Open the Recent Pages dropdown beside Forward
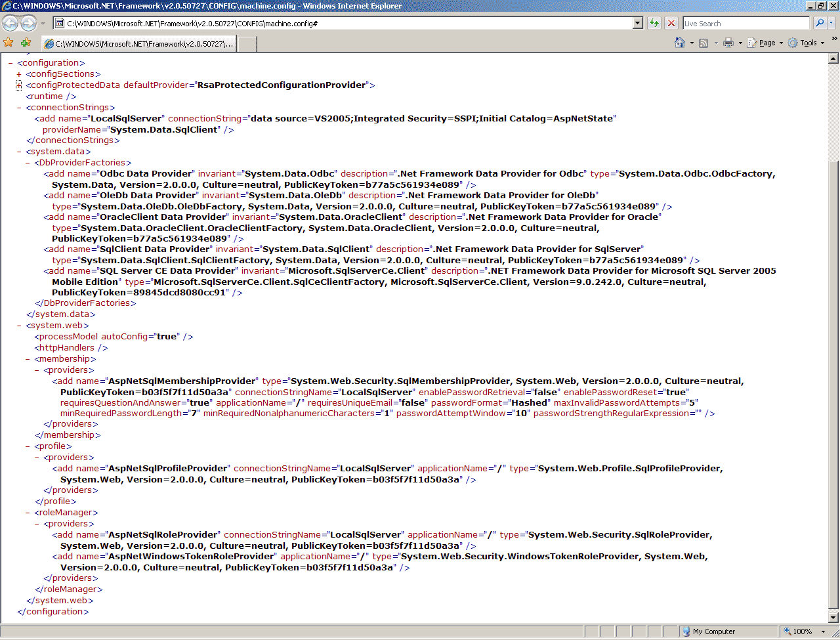This screenshot has width=840, height=640. [x=43, y=24]
